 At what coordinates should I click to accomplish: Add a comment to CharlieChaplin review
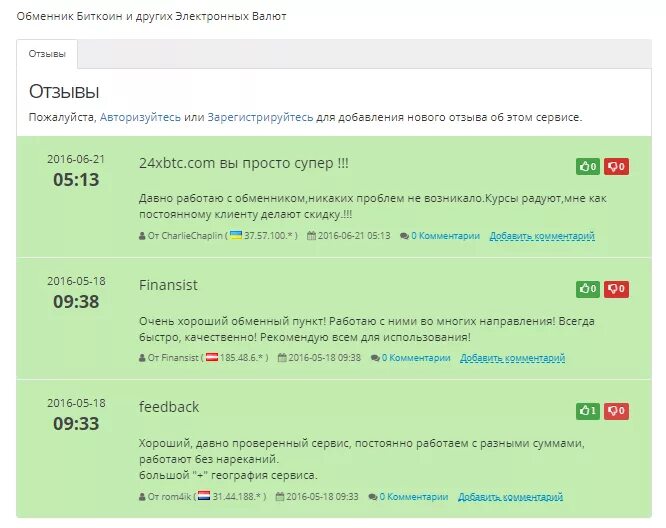pyautogui.click(x=542, y=236)
